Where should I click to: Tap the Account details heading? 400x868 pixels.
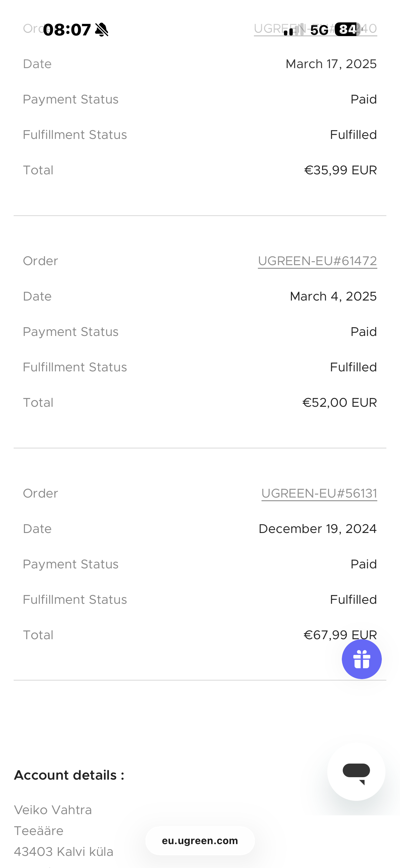tap(69, 775)
